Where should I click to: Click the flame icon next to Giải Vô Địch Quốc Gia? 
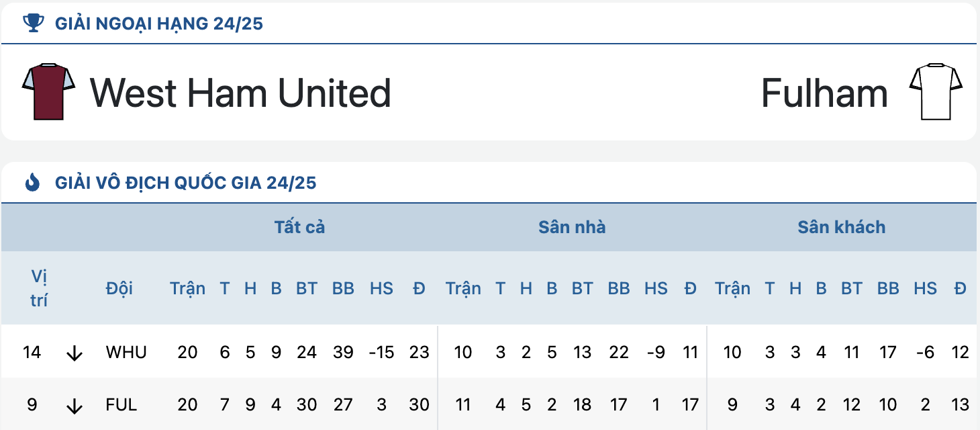pyautogui.click(x=32, y=182)
